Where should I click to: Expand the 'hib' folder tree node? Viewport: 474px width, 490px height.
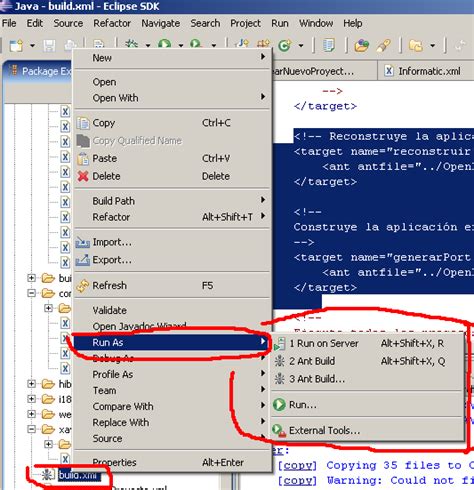(x=31, y=384)
